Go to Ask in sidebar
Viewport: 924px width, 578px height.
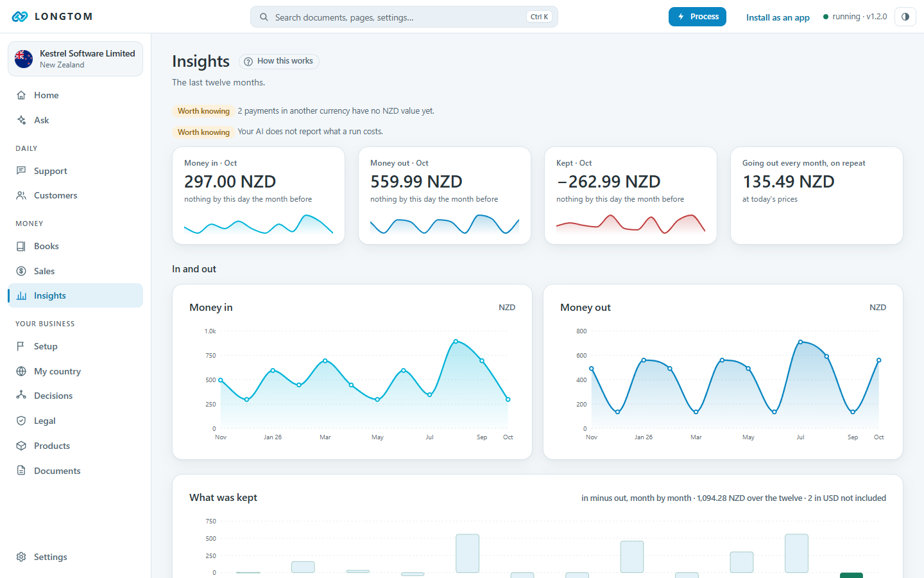tap(75, 120)
